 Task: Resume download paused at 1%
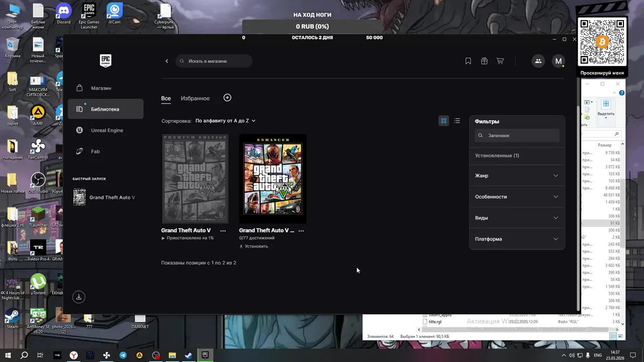pyautogui.click(x=188, y=238)
